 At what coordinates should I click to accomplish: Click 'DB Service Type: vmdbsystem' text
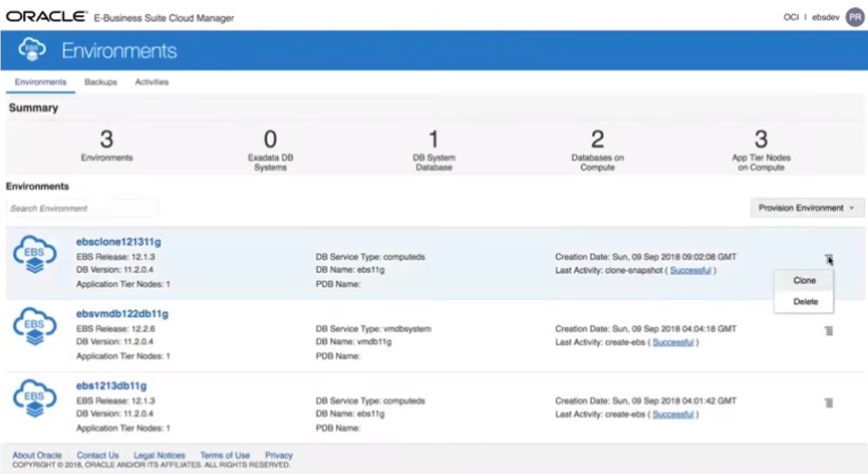(x=373, y=329)
